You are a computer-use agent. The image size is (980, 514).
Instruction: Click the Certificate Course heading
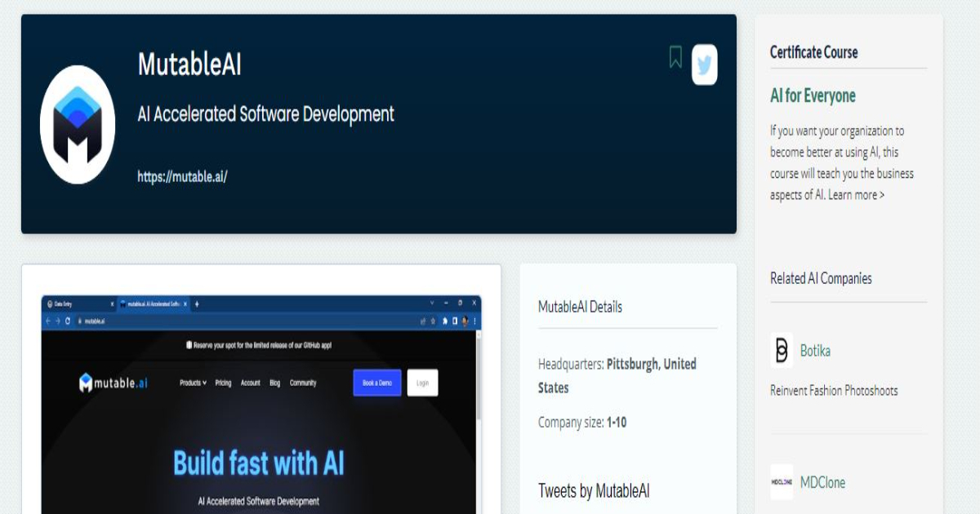point(813,52)
